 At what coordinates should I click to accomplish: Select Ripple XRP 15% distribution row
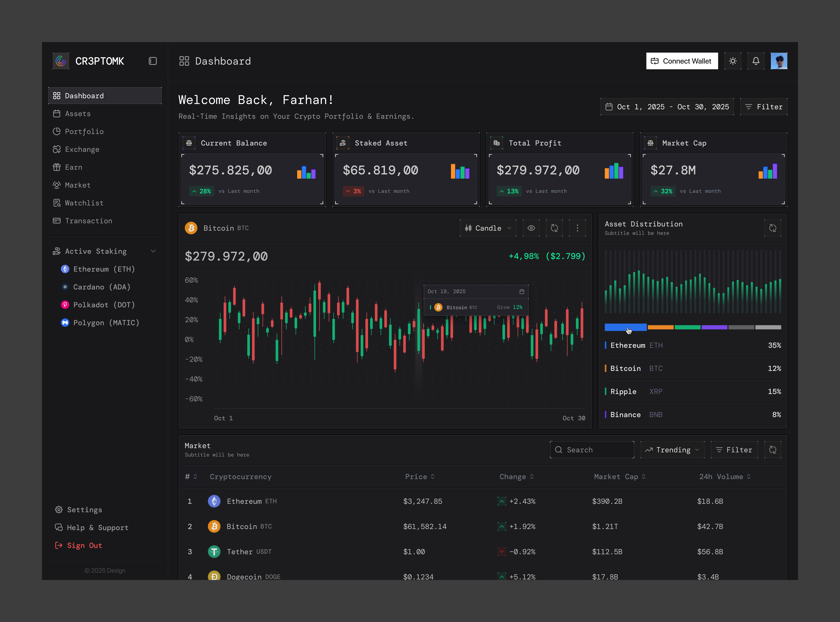tap(693, 392)
